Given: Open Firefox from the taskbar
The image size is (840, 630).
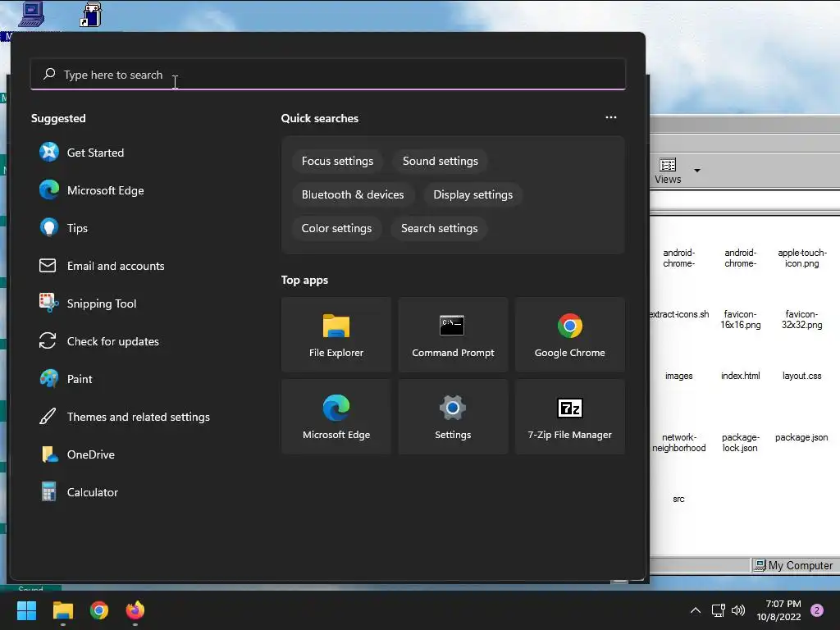Looking at the screenshot, I should 135,610.
